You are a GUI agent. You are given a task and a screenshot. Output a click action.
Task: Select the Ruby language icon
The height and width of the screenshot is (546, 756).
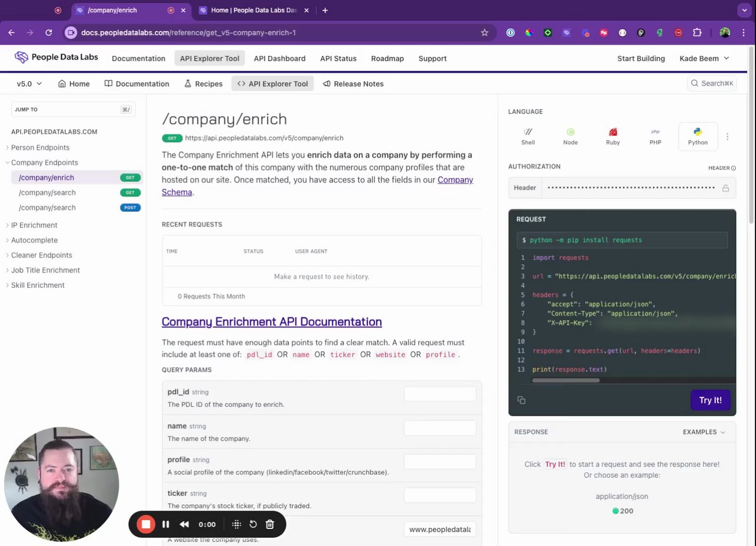coord(613,136)
